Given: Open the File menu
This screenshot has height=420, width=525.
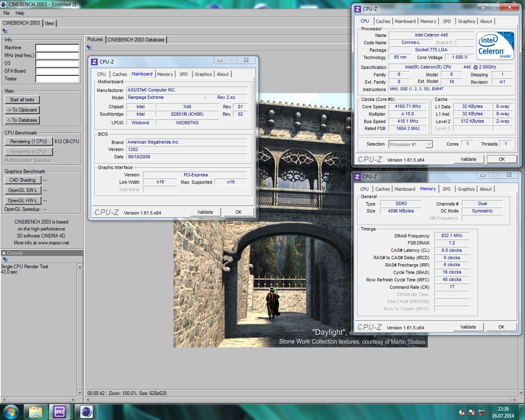Looking at the screenshot, I should pos(7,13).
